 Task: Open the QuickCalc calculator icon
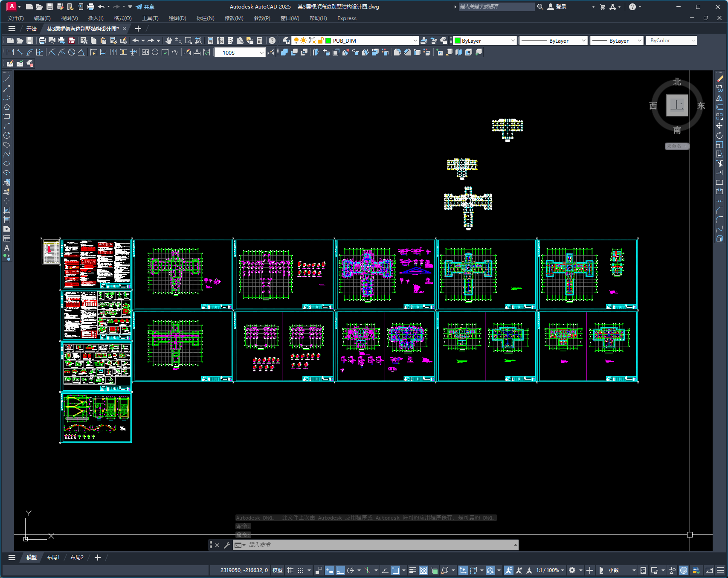pyautogui.click(x=260, y=41)
